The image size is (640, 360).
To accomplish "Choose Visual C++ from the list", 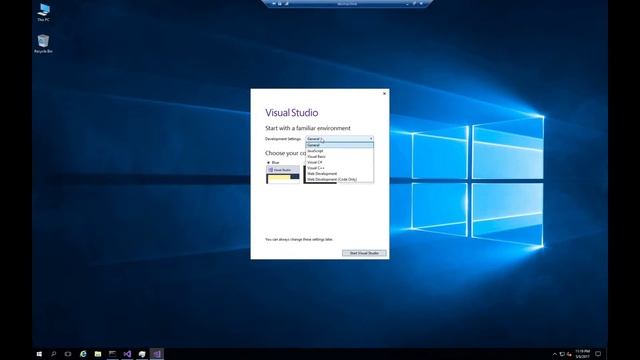I will click(x=340, y=168).
